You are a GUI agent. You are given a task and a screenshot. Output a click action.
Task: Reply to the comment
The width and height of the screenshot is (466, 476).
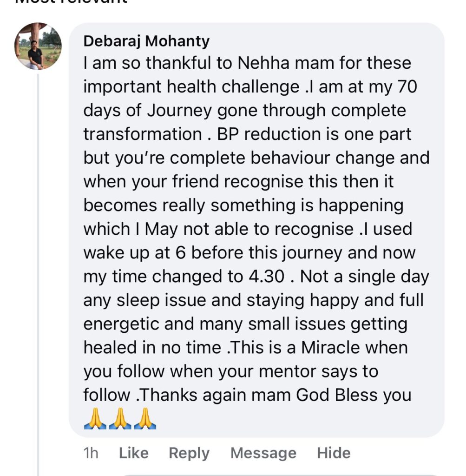tap(189, 453)
